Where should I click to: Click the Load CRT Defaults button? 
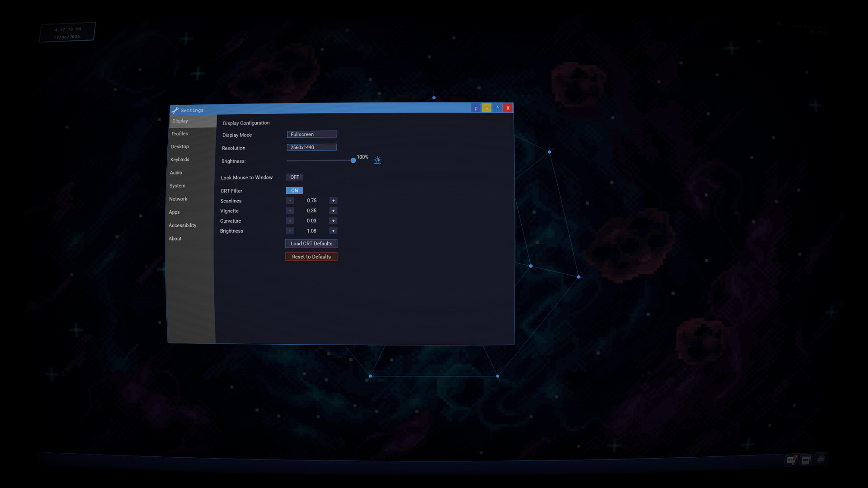point(311,244)
